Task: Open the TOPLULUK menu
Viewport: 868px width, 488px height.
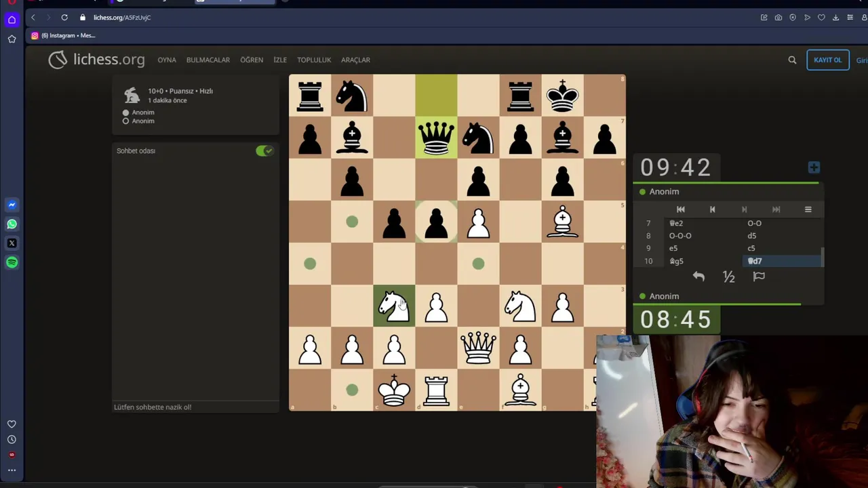Action: pyautogui.click(x=314, y=60)
